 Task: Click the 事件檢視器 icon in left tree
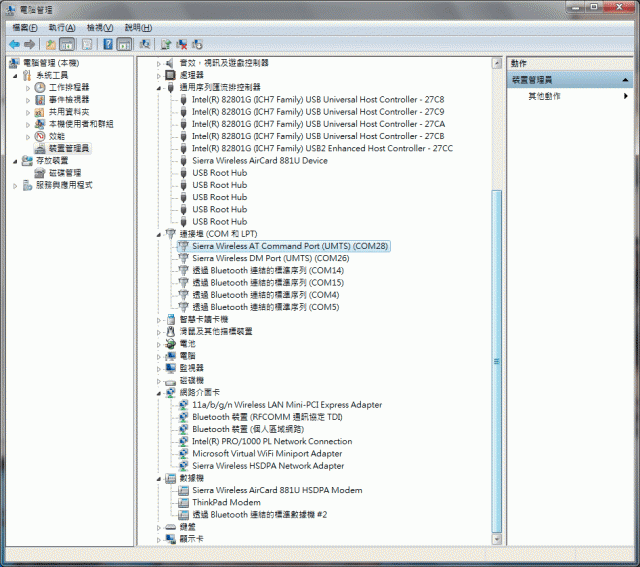40,100
